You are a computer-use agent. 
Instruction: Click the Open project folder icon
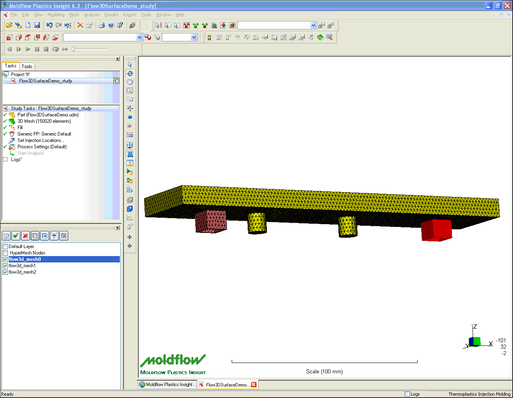[10, 25]
